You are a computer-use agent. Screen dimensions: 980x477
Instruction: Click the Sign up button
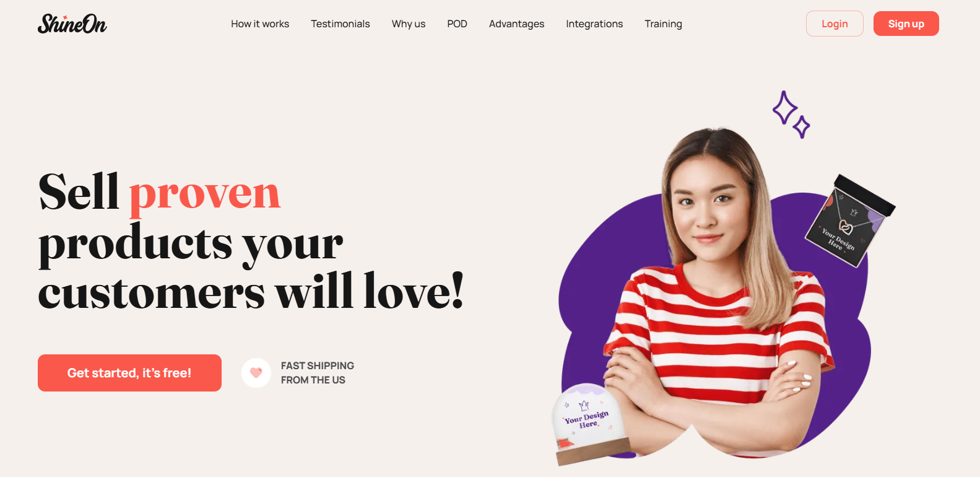click(x=906, y=24)
